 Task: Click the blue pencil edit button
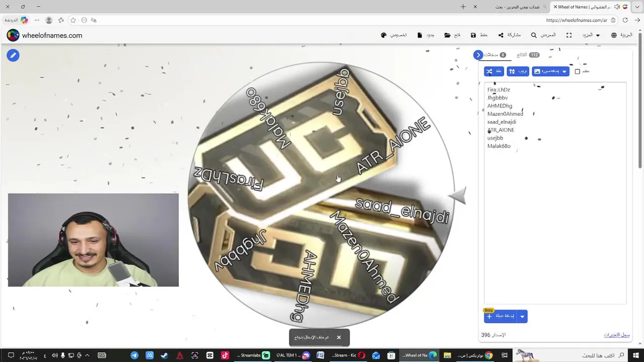click(13, 55)
